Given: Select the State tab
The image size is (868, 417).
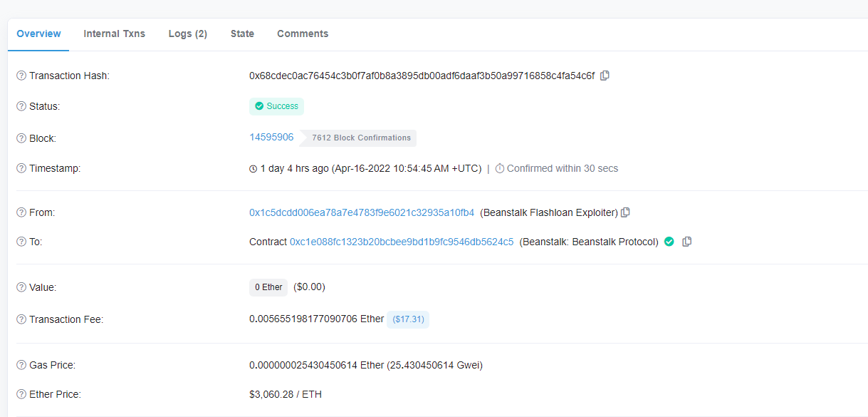Looking at the screenshot, I should pyautogui.click(x=242, y=34).
